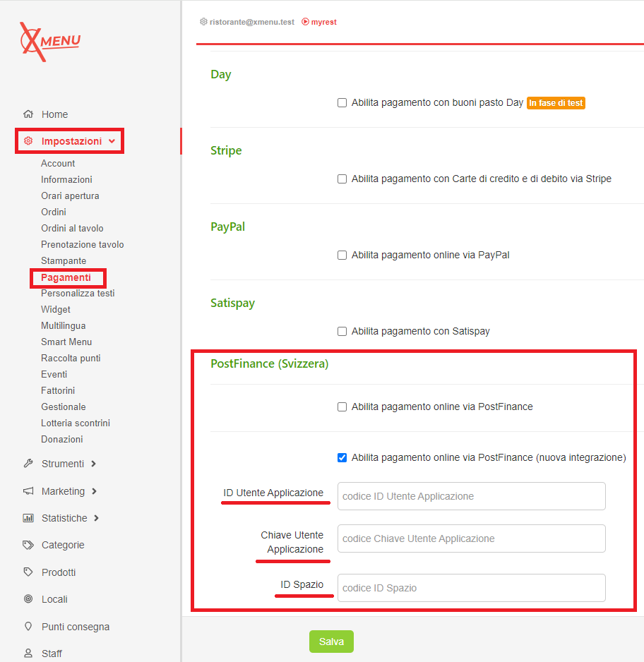This screenshot has height=662, width=644.
Task: Enable payment with Stripe checkbox
Action: (342, 179)
